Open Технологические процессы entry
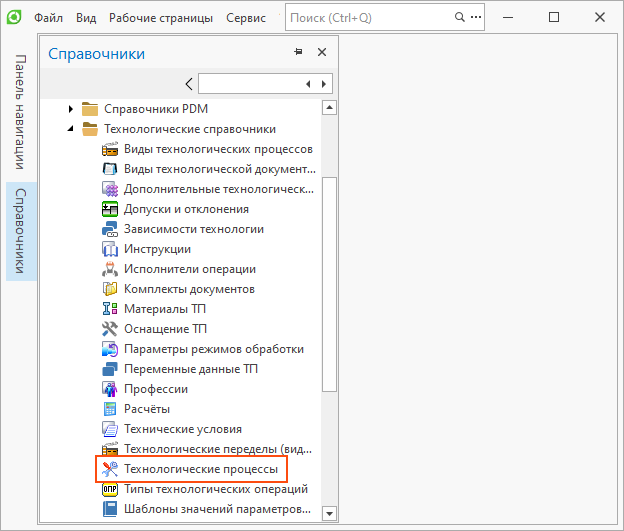 [201, 469]
